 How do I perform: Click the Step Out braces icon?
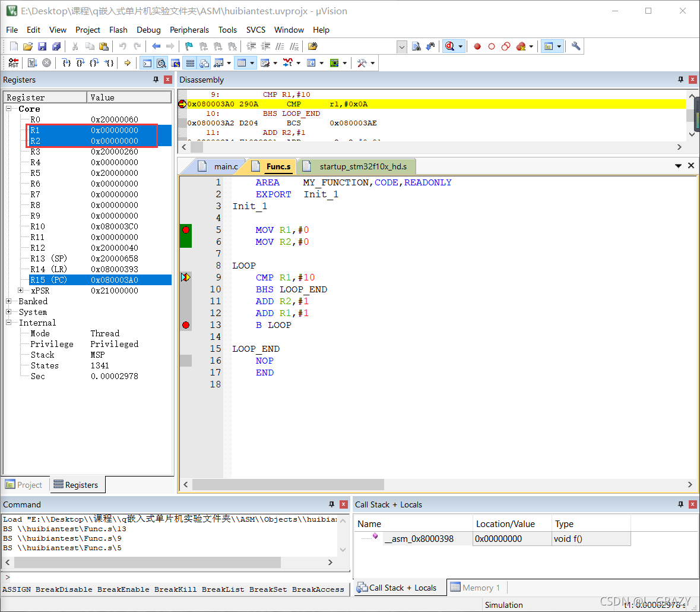click(x=94, y=63)
